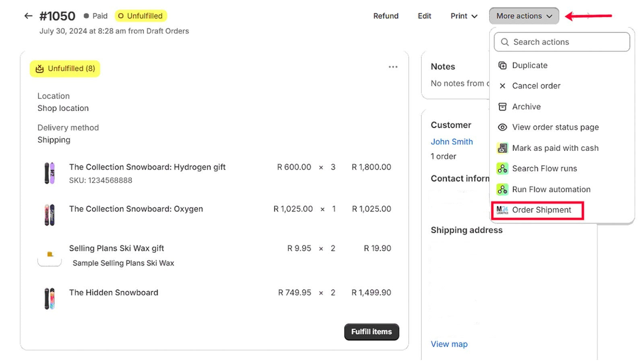Click the Edit button
This screenshot has width=644, height=362.
click(x=424, y=16)
